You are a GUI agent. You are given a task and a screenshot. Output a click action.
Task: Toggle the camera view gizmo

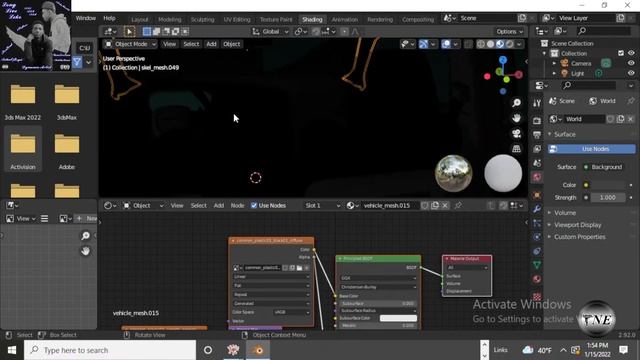tap(516, 133)
